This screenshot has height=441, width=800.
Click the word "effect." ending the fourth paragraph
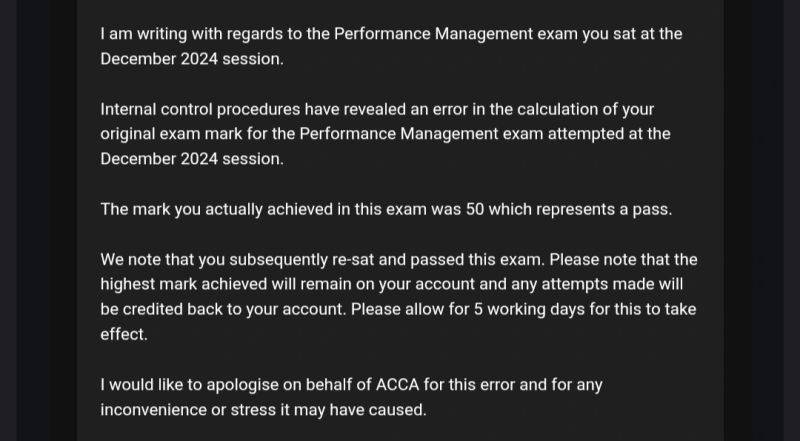pos(123,335)
